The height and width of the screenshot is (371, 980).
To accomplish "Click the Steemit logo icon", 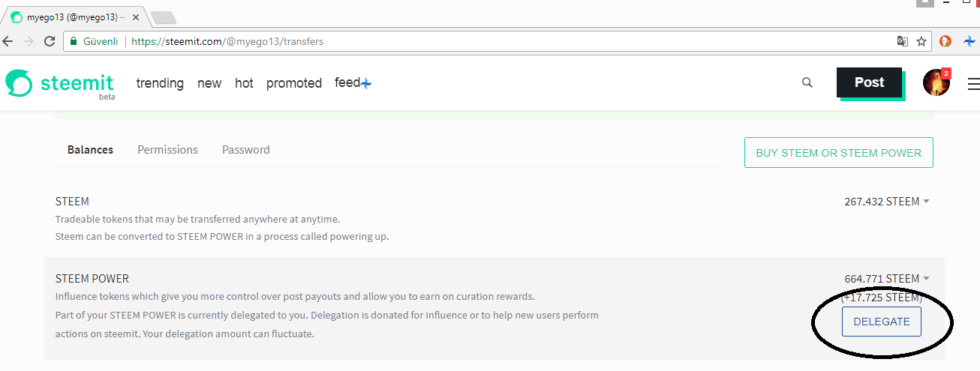I will coord(19,82).
